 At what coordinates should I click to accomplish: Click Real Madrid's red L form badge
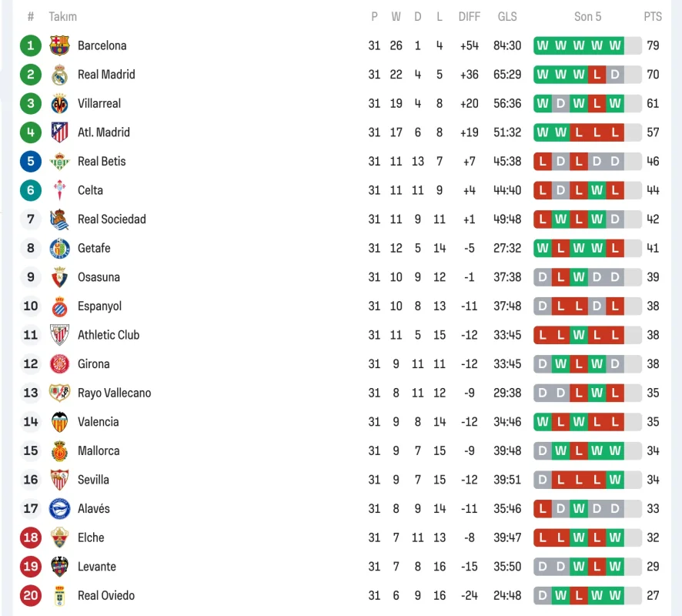[597, 75]
